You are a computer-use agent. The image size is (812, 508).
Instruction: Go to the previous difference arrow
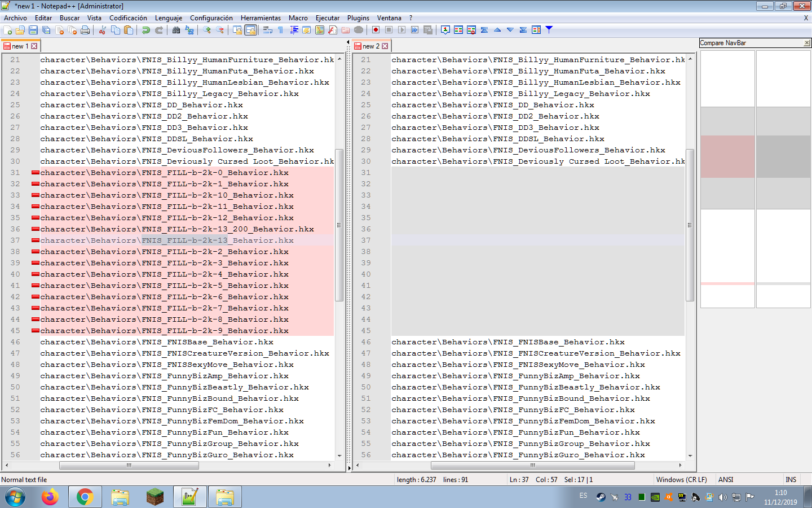tap(497, 30)
